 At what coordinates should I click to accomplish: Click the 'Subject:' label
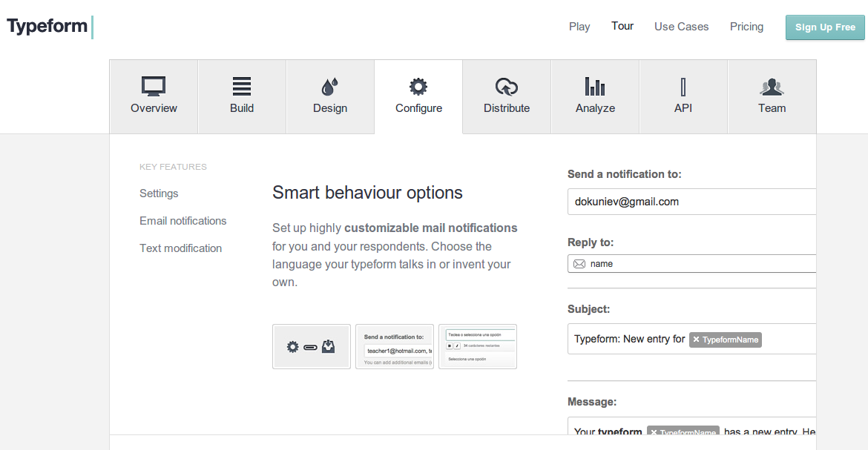coord(588,309)
